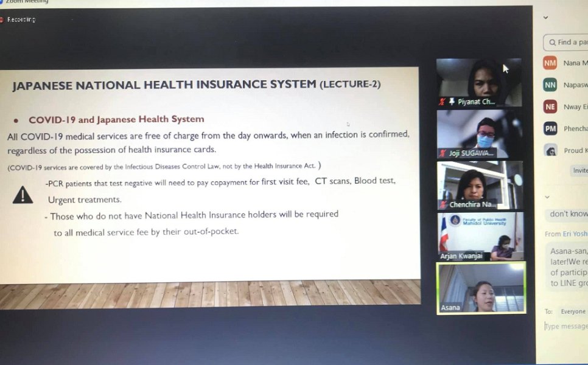The image size is (588, 365).
Task: Select Piyanat Ch... video thumbnail
Action: (x=479, y=83)
